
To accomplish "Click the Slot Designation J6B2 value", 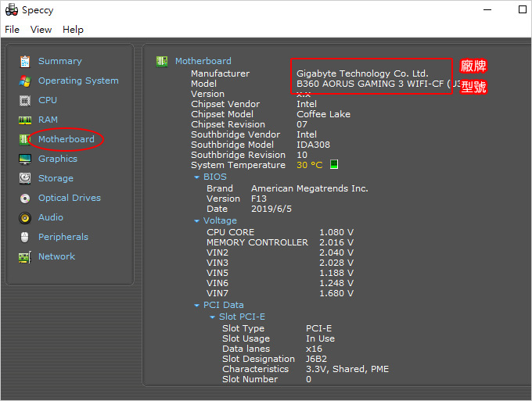I will (316, 359).
